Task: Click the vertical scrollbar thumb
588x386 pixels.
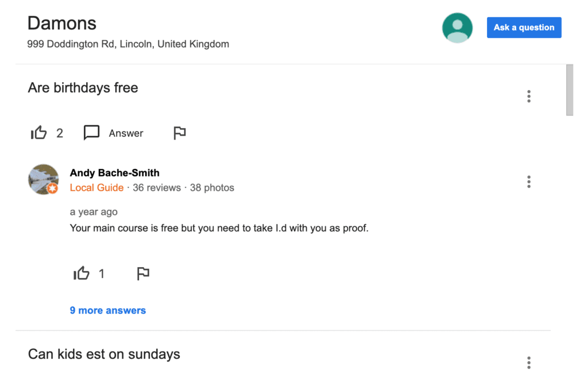Action: tap(570, 90)
